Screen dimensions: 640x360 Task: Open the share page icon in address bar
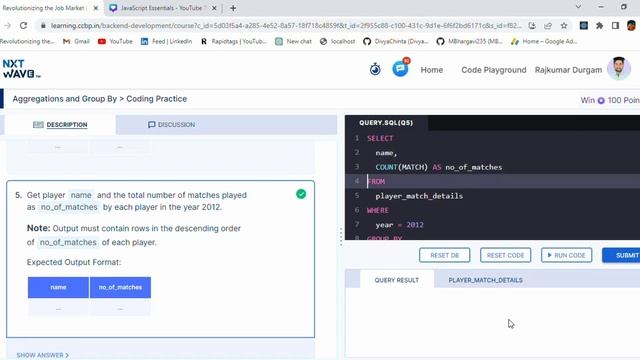pos(548,26)
